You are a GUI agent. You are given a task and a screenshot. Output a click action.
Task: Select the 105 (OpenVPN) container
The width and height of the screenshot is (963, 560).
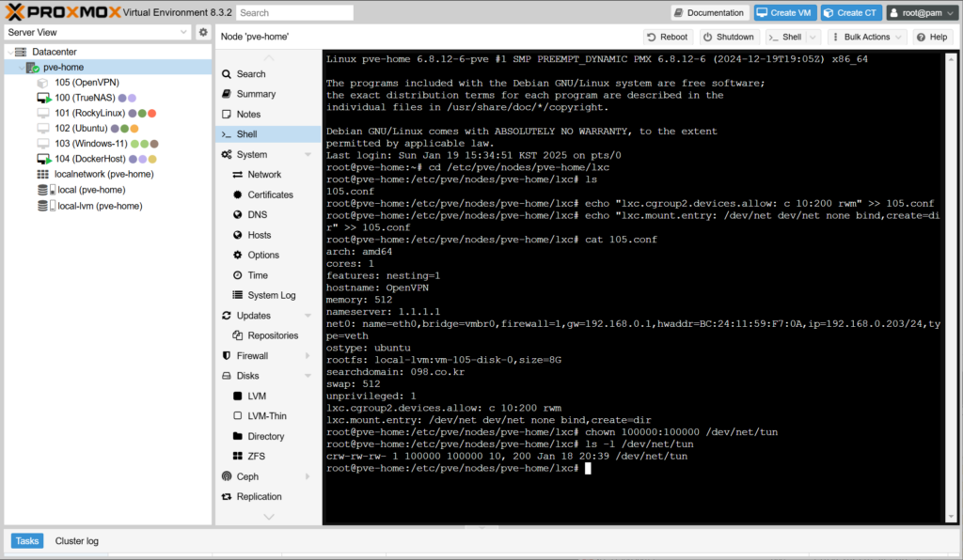pyautogui.click(x=87, y=83)
